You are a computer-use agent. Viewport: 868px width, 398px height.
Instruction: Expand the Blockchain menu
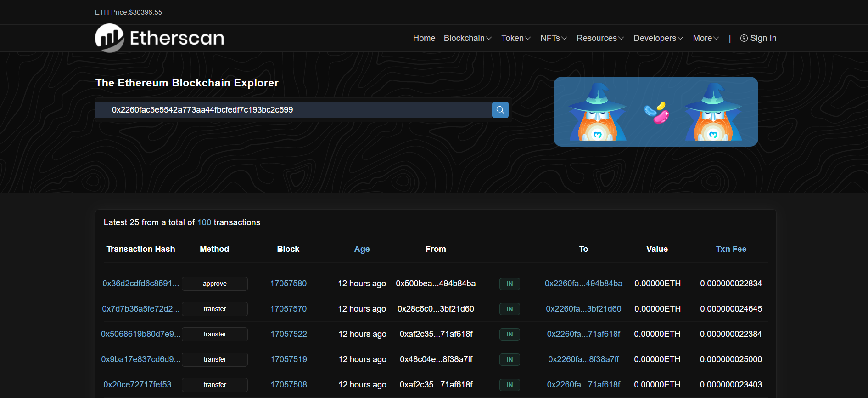468,38
